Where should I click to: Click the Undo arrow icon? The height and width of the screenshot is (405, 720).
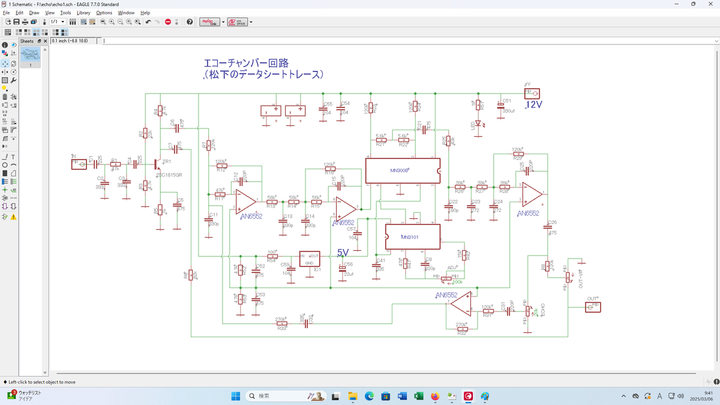click(148, 21)
